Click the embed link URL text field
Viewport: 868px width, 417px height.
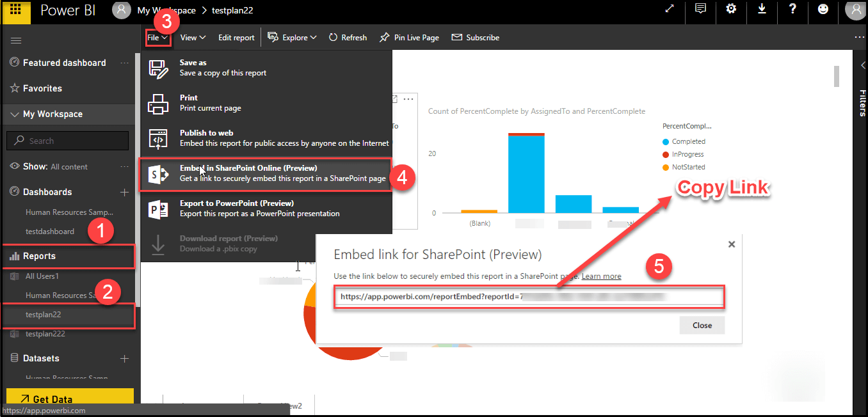point(529,297)
